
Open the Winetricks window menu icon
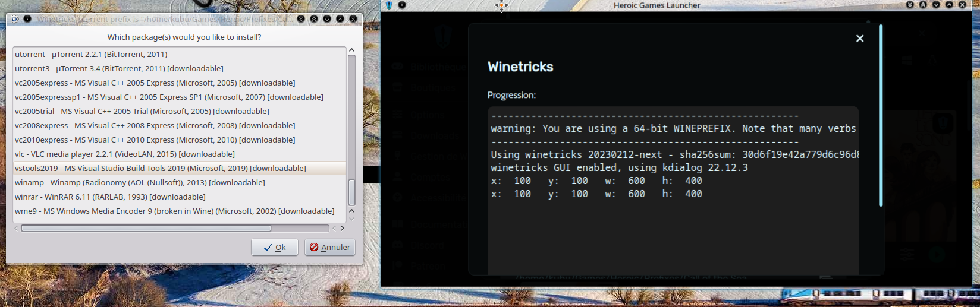(14, 19)
